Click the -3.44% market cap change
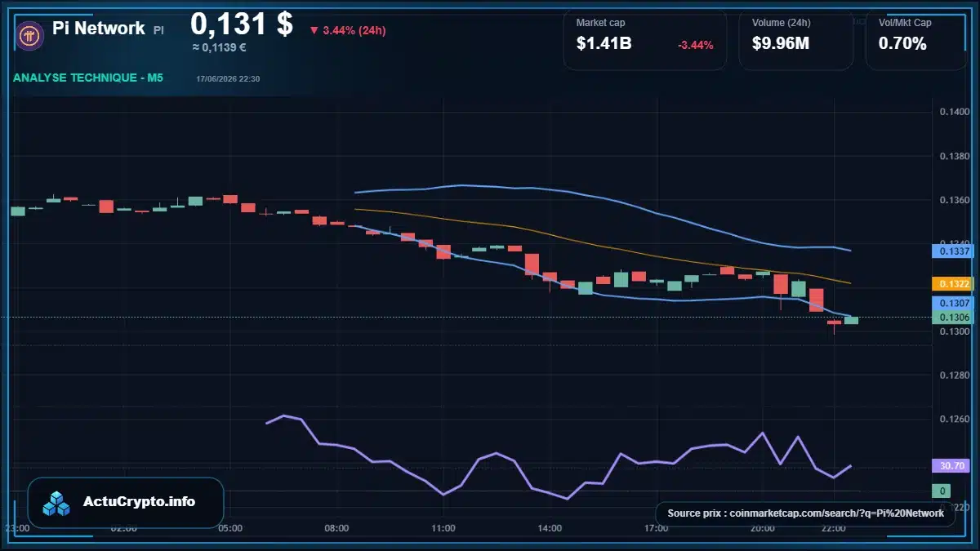 (x=696, y=45)
